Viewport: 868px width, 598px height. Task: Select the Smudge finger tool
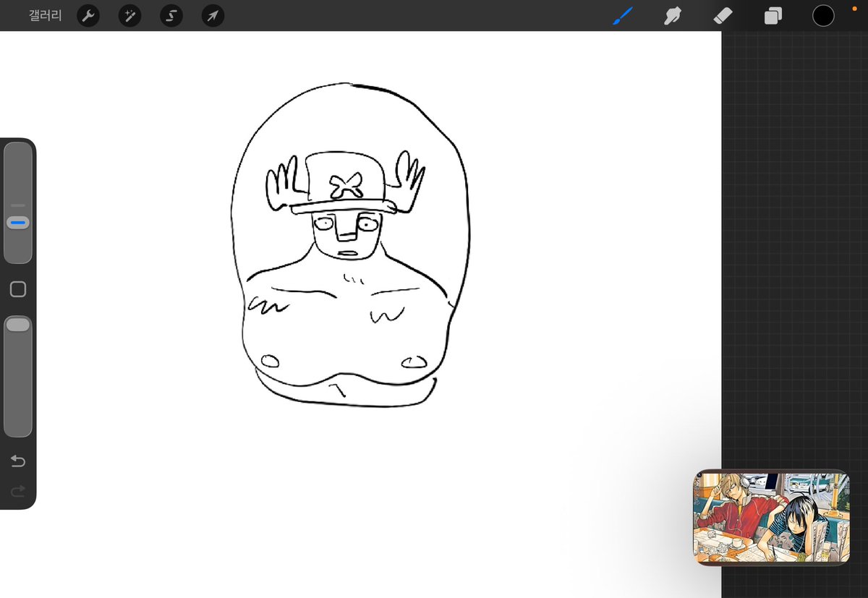(673, 15)
